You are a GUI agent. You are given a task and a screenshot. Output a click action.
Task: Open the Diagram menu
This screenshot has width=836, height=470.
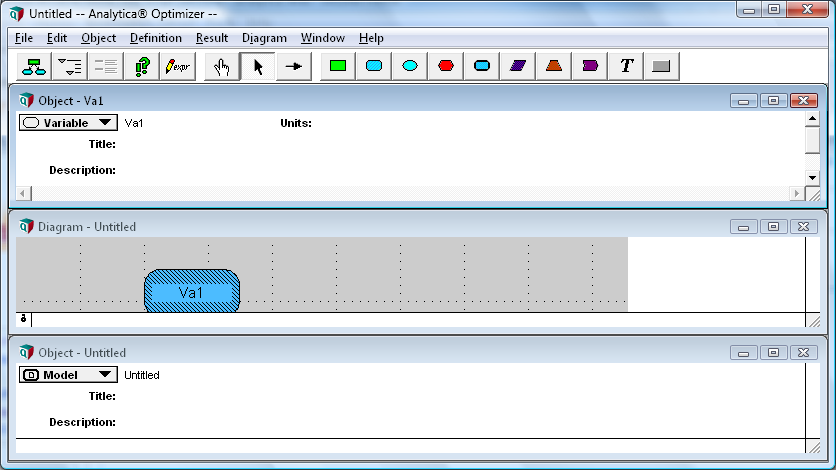pyautogui.click(x=264, y=38)
